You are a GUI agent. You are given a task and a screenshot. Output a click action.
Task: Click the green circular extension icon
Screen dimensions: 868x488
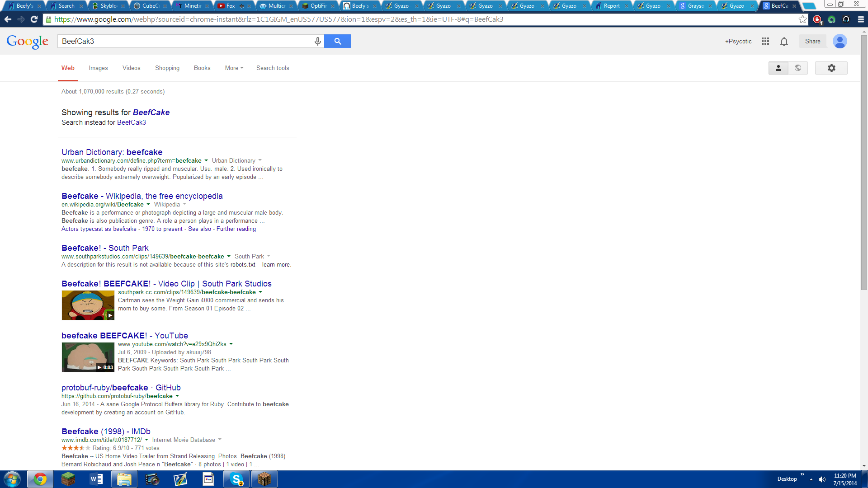click(831, 19)
